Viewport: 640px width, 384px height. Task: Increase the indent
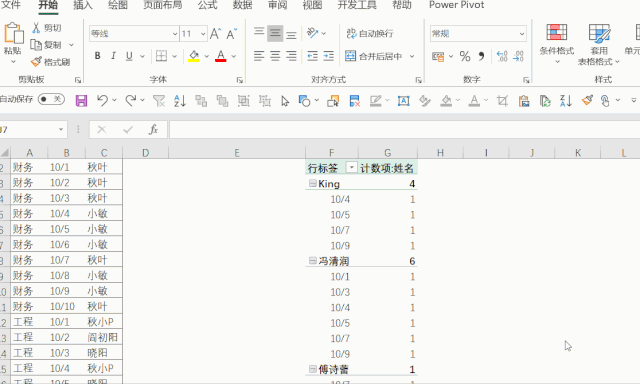click(329, 56)
